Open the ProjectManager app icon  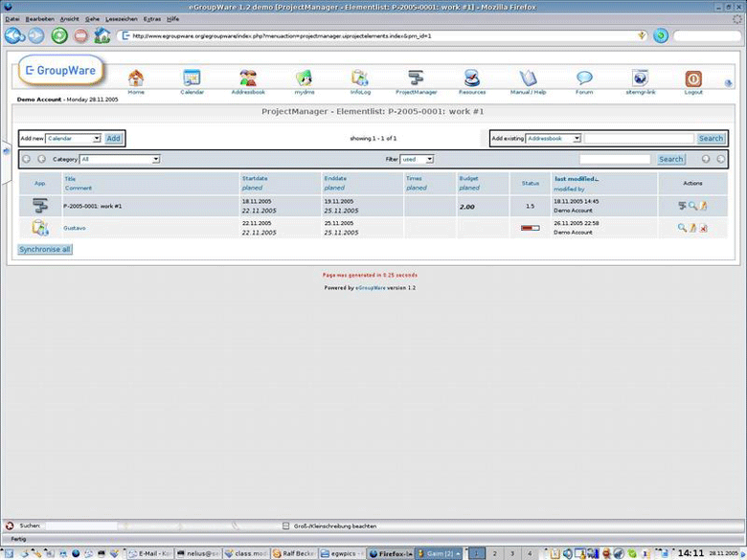coord(416,78)
